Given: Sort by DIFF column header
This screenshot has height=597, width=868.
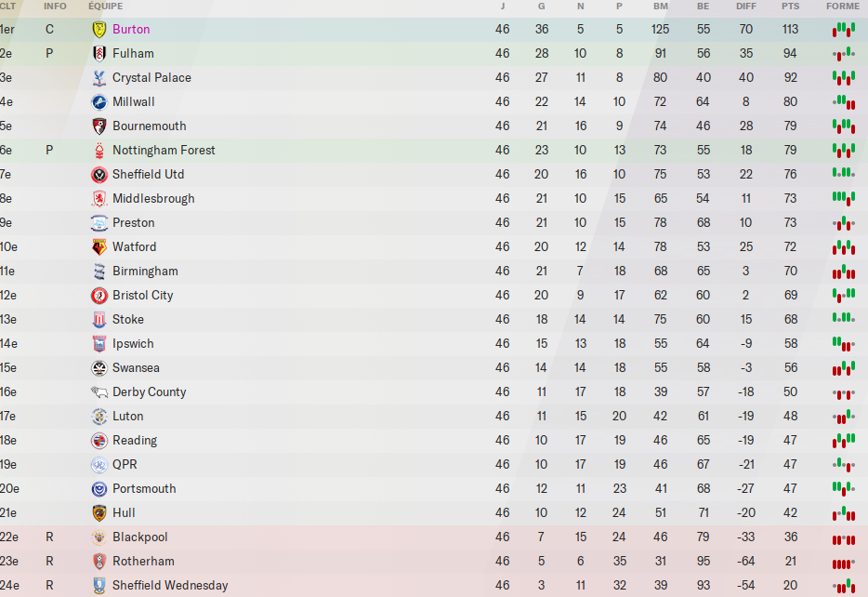Looking at the screenshot, I should coord(746,7).
